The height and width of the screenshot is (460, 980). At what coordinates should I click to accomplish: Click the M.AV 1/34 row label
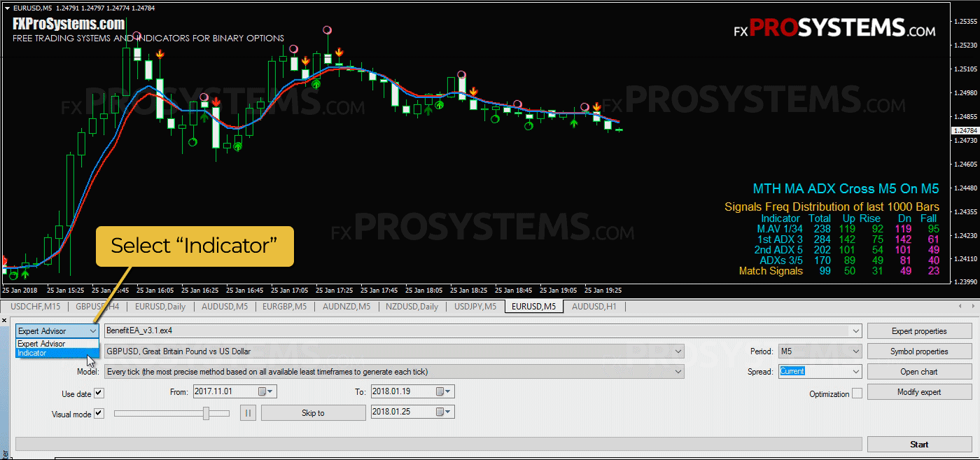780,228
